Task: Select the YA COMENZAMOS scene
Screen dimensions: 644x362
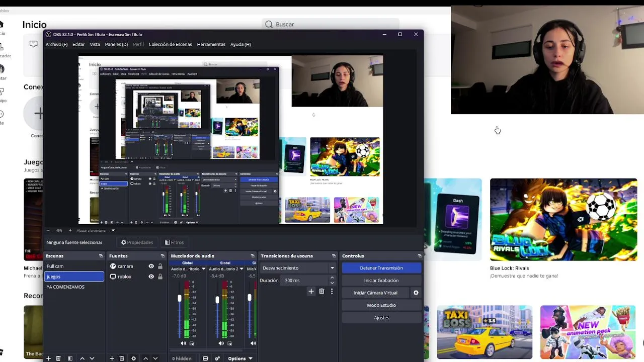Action: pyautogui.click(x=74, y=287)
